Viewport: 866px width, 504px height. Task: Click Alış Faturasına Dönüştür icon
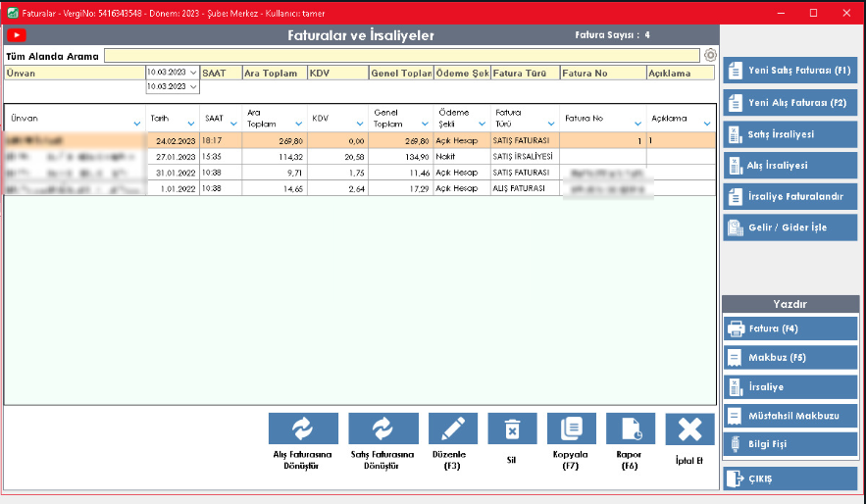[x=303, y=428]
